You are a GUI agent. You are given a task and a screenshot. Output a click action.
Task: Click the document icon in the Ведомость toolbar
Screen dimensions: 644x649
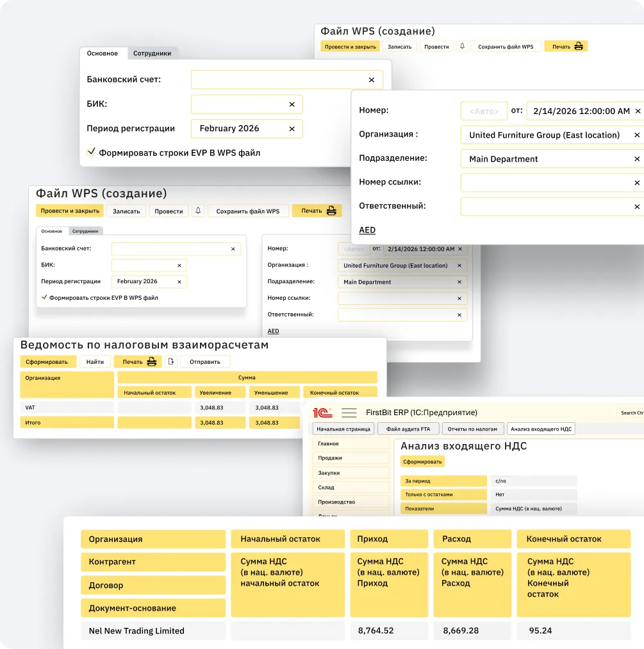pos(170,361)
